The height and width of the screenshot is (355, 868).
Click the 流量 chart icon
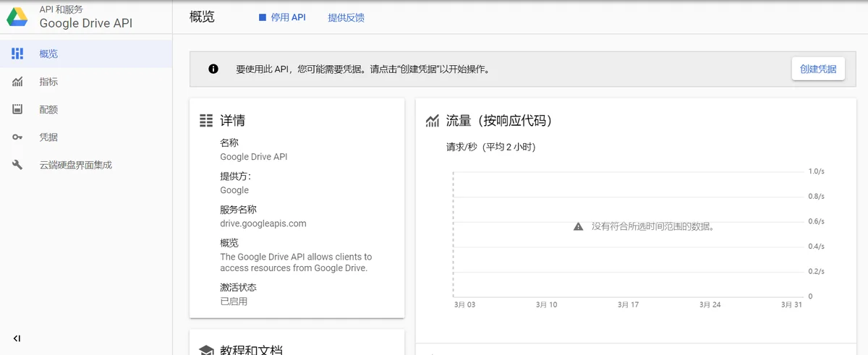click(x=433, y=121)
